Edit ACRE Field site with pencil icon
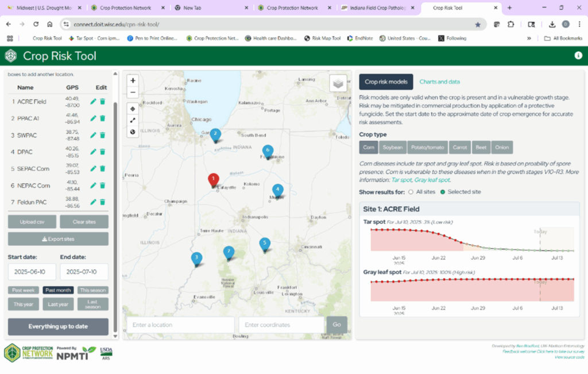Image resolution: width=588 pixels, height=374 pixels. point(93,102)
